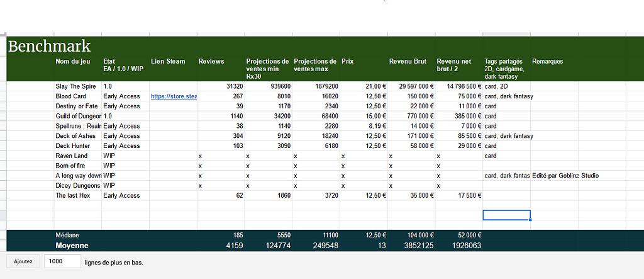Click the Dicey Dungeons name cell
The image size is (644, 279).
pos(77,186)
